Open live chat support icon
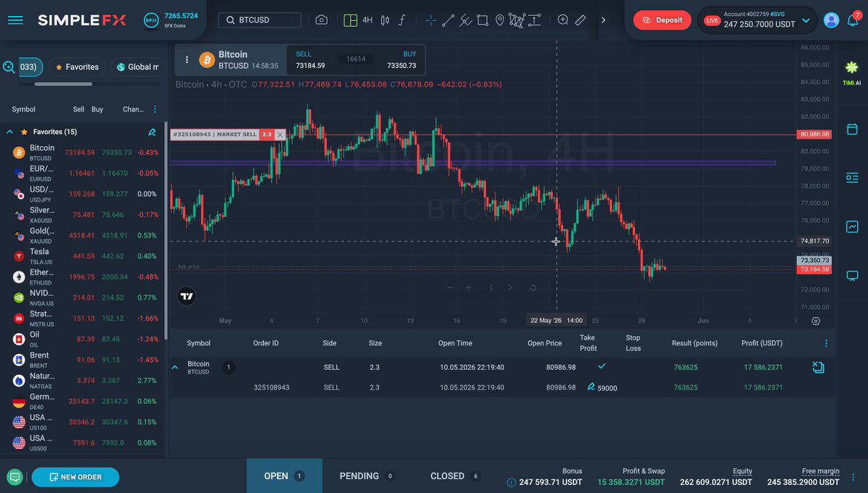Viewport: 868px width, 493px height. pyautogui.click(x=14, y=477)
